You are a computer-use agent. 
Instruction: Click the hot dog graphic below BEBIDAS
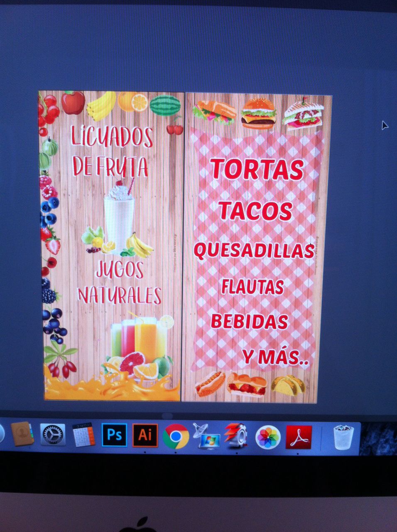[x=212, y=384]
